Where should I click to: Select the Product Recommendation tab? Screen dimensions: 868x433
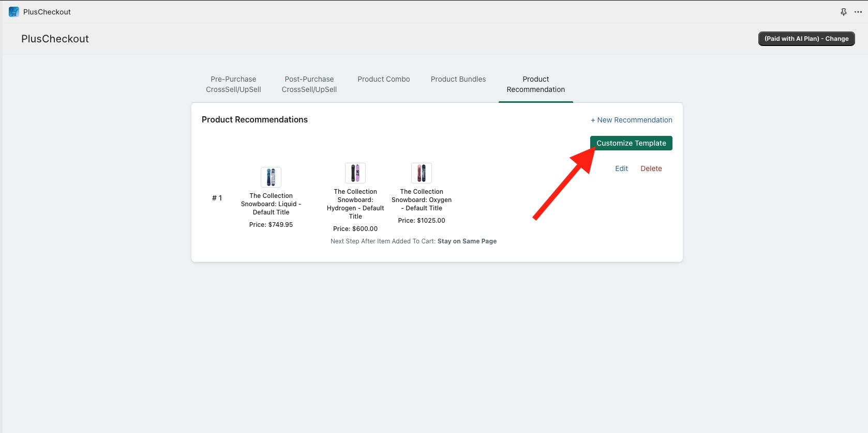tap(535, 84)
